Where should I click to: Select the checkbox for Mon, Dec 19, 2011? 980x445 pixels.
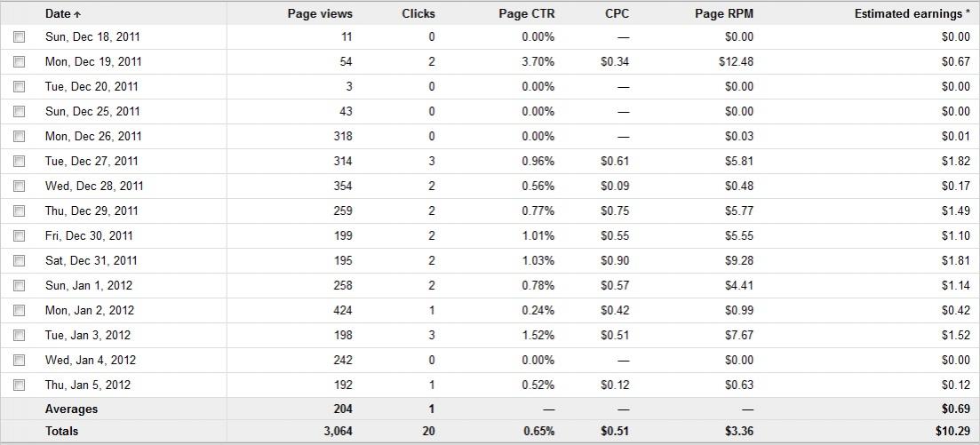[20, 62]
